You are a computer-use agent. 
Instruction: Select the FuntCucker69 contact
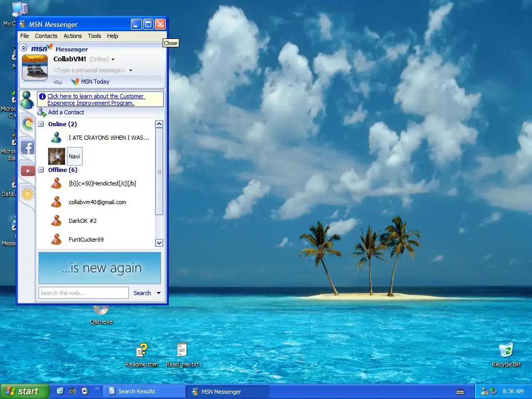86,240
